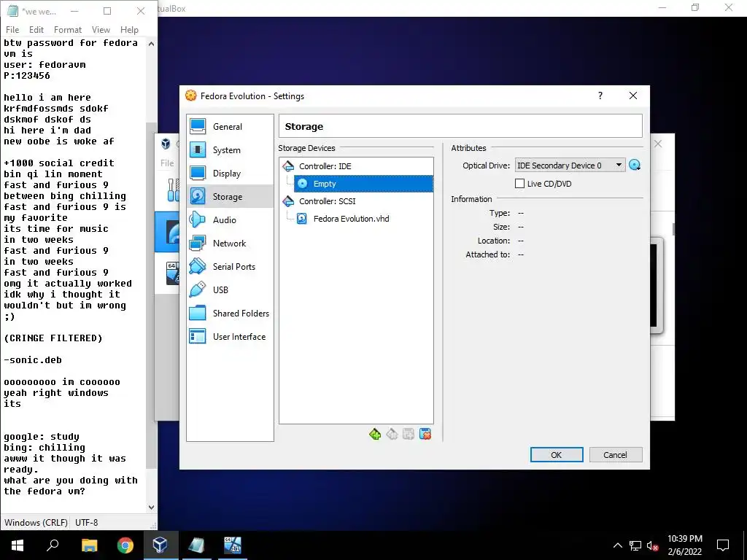
Task: Select the Empty optical drive entry
Action: [x=363, y=184]
